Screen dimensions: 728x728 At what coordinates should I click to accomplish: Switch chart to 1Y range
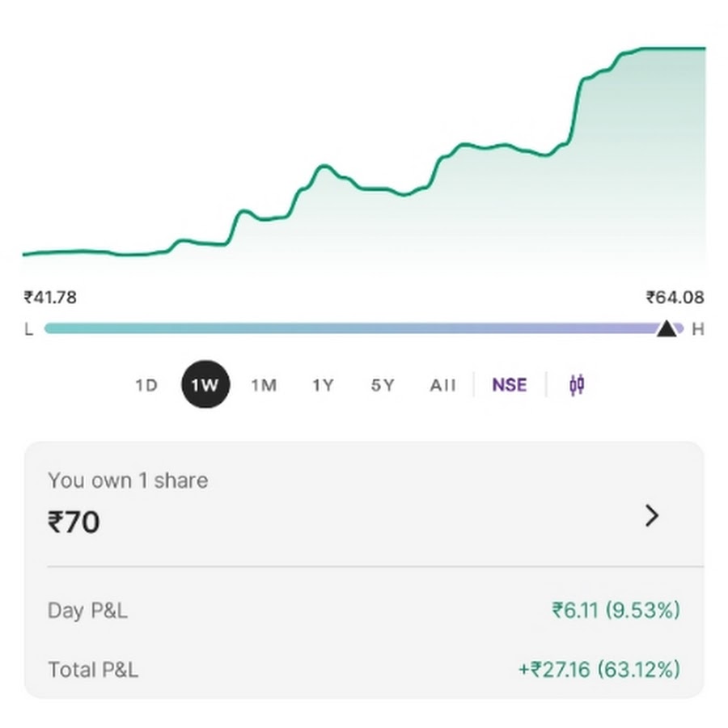323,385
